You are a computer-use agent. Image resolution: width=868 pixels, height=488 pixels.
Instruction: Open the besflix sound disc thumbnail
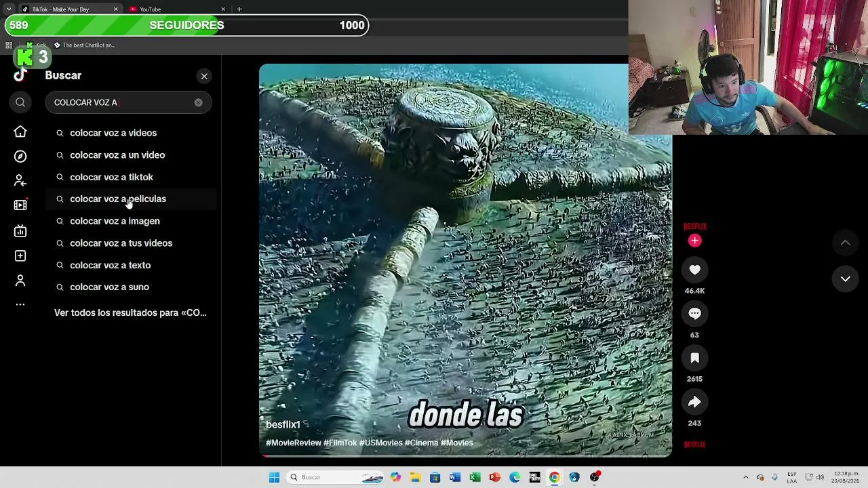click(x=694, y=445)
